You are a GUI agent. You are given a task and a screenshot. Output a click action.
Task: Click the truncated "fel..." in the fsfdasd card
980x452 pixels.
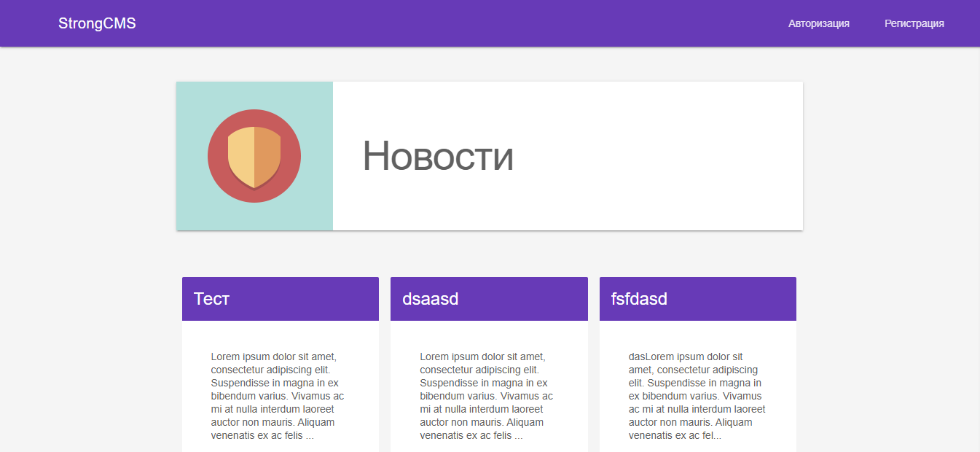(709, 436)
